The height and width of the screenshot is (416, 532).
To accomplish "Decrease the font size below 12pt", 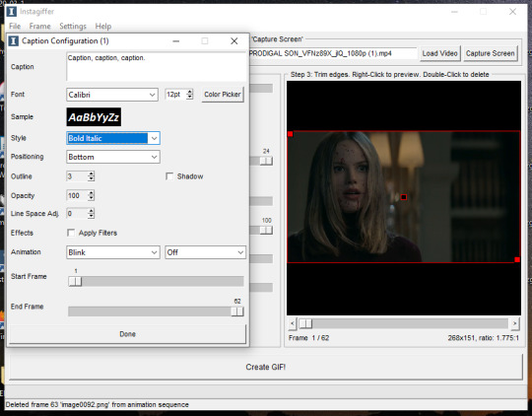I will [190, 98].
